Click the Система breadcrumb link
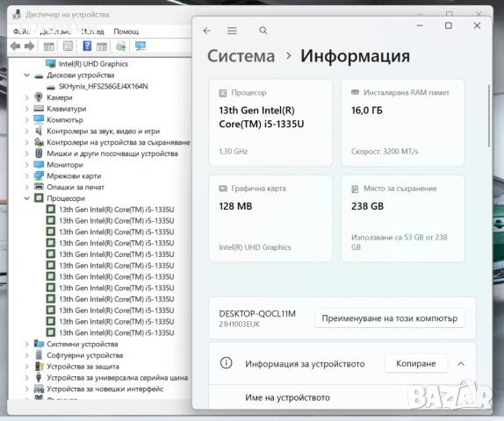 [241, 56]
